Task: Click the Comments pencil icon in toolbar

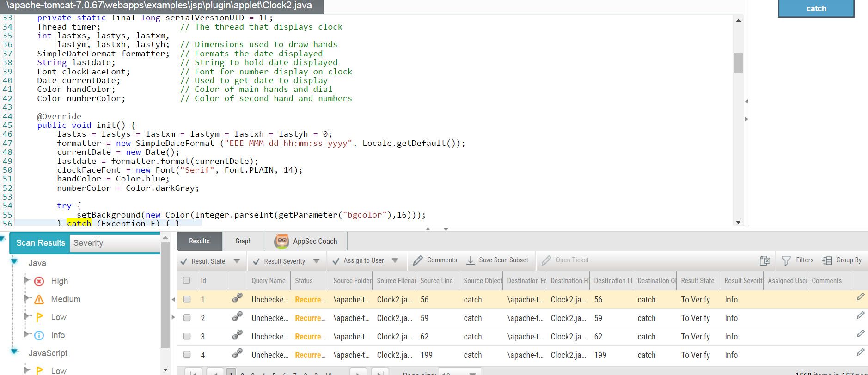Action: (418, 260)
